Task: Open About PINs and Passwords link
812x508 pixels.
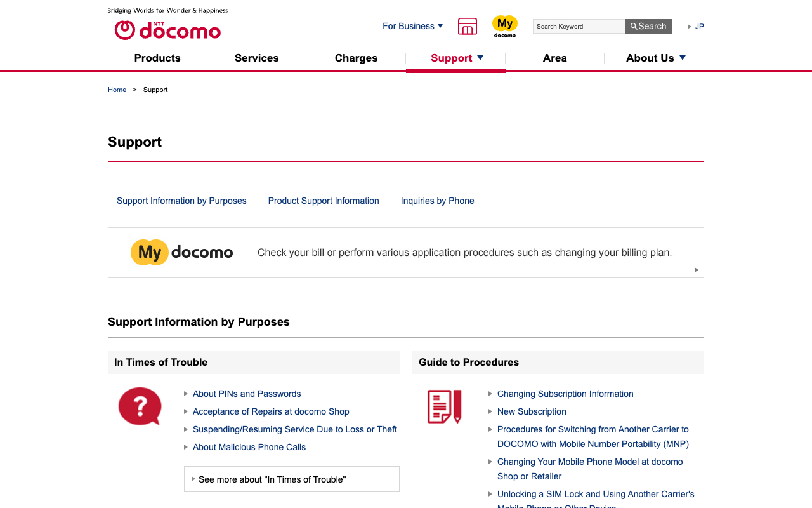Action: pos(247,394)
